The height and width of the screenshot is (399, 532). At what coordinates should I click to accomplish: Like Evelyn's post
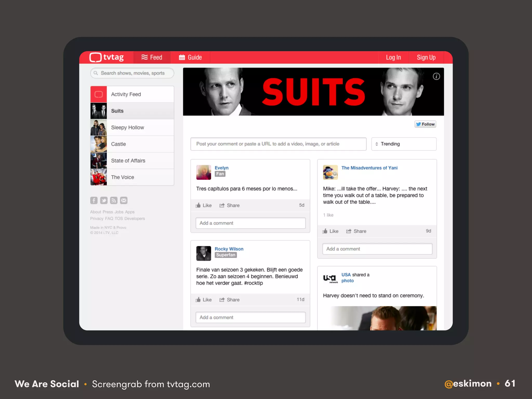(204, 205)
